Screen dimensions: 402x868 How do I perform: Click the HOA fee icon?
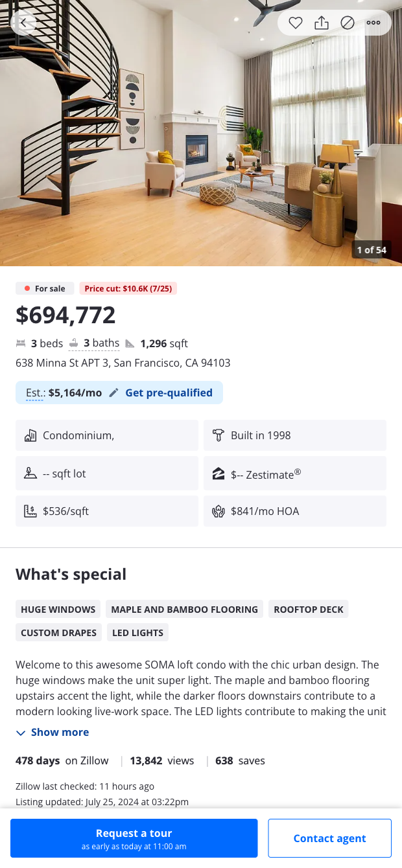coord(219,512)
